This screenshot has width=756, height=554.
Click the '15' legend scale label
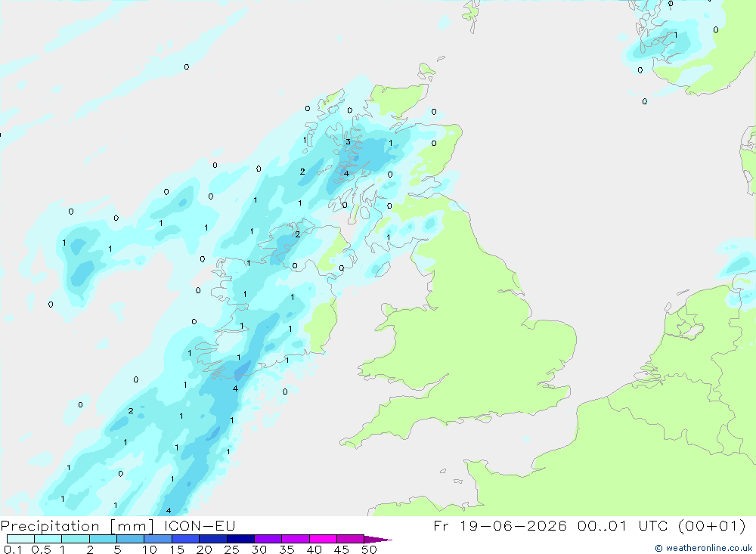point(177,549)
